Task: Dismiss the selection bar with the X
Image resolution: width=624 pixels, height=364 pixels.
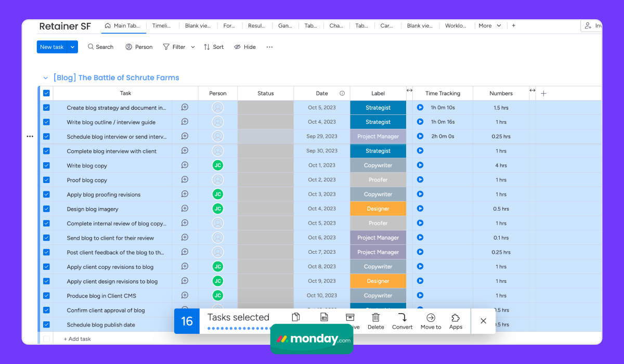Action: pos(483,320)
